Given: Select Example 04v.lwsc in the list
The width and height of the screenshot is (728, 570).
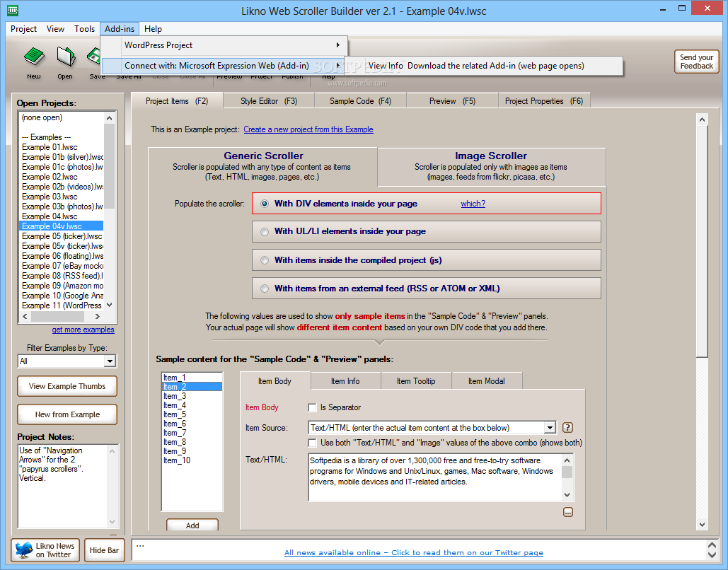Looking at the screenshot, I should tap(62, 226).
